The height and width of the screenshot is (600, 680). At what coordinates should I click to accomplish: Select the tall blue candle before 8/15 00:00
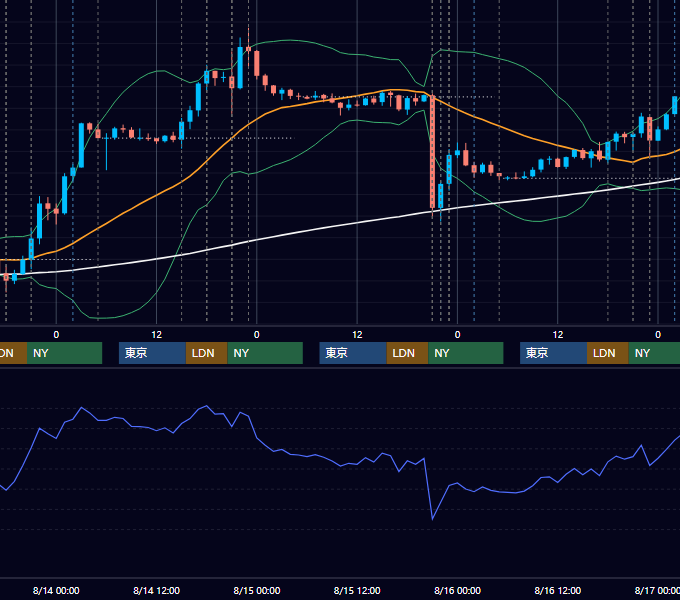tap(240, 67)
